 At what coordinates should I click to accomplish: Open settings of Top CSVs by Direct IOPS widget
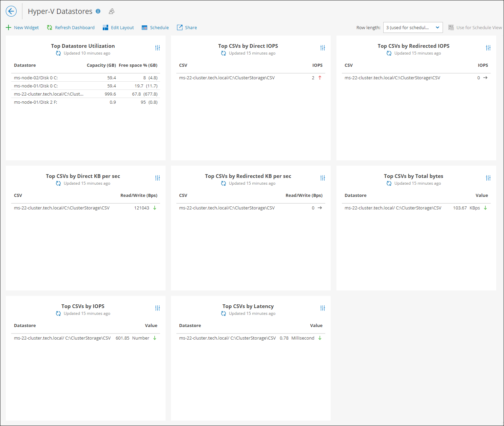[323, 48]
